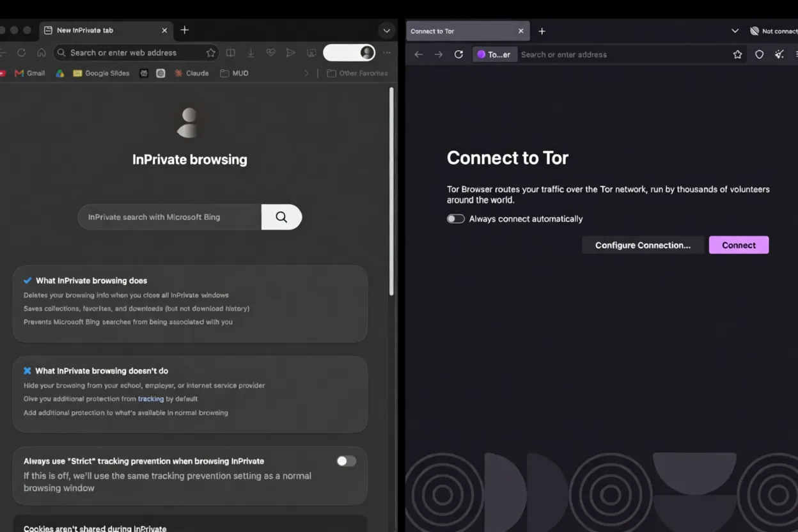Reload the page in the Edge window

(22, 53)
